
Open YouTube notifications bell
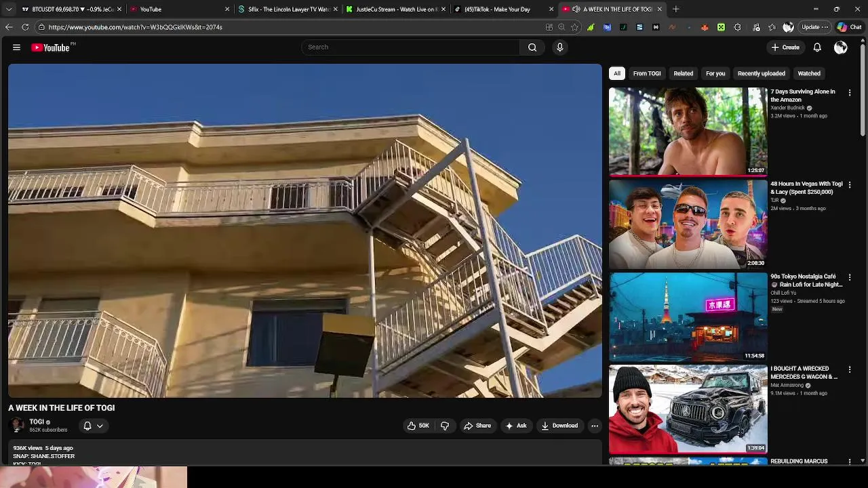[x=817, y=47]
